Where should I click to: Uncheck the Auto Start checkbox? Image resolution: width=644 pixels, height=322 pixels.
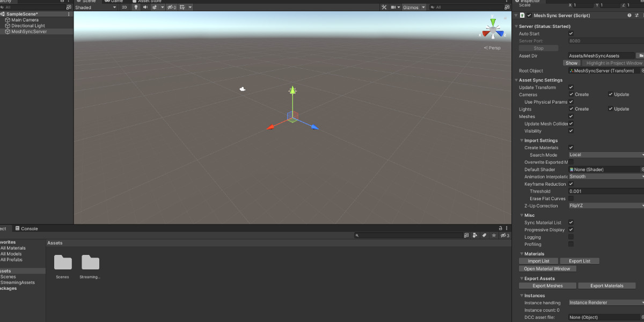(571, 34)
